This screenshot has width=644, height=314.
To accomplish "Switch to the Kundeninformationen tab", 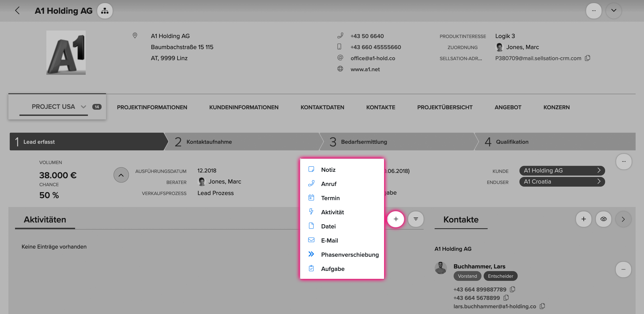I will [x=244, y=107].
